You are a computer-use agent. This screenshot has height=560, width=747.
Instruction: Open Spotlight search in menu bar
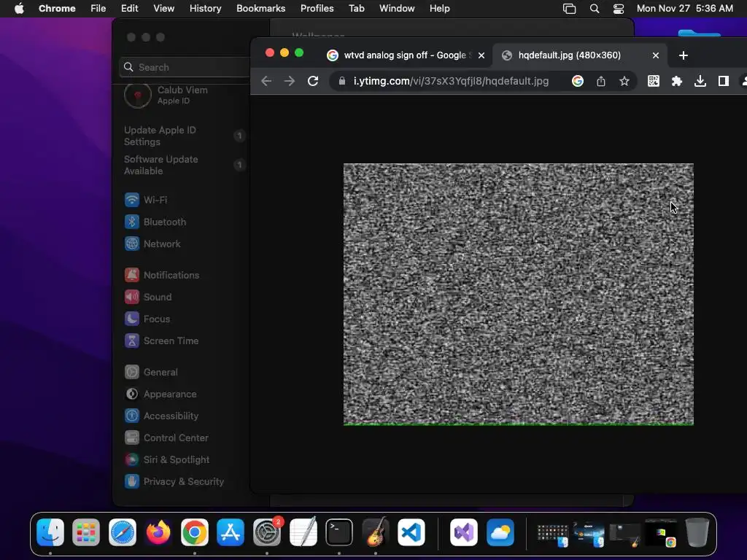click(594, 9)
